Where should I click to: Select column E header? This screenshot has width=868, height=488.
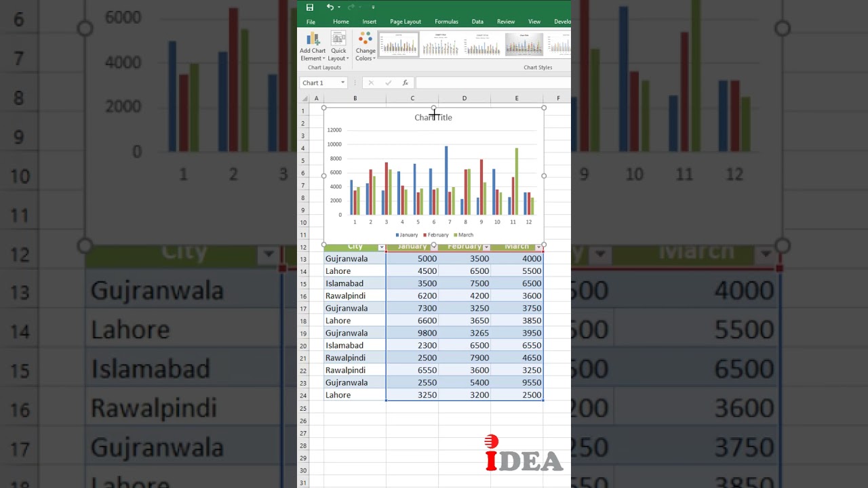517,98
